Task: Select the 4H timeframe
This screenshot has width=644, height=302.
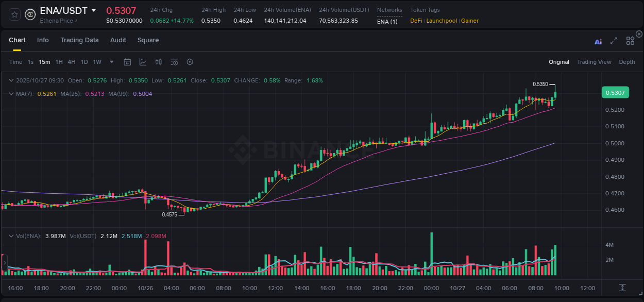Action: [72, 61]
